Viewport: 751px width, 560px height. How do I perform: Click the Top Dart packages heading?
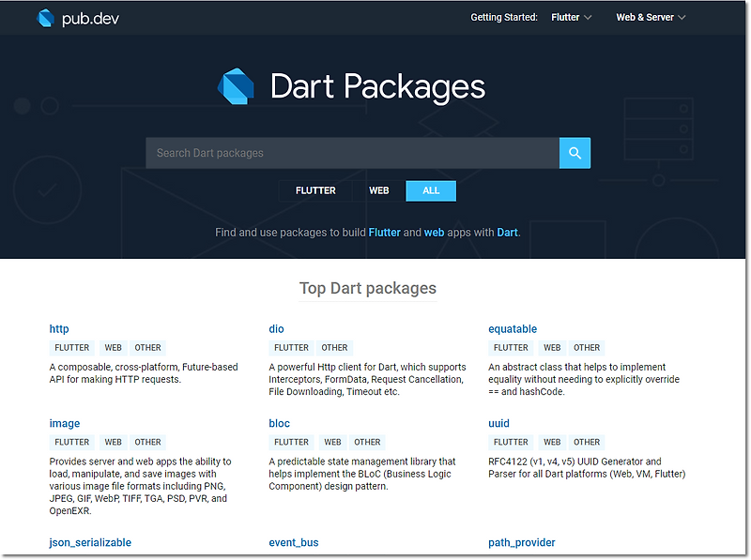tap(368, 288)
